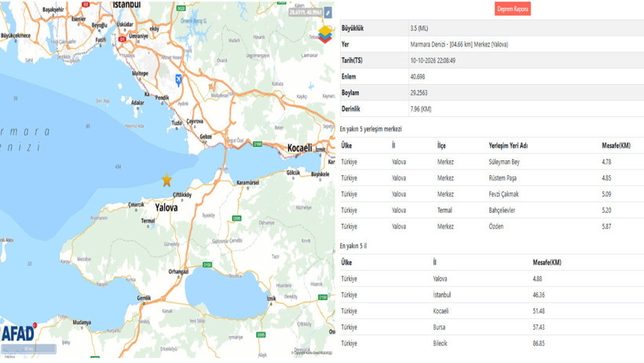Image resolution: width=644 pixels, height=363 pixels.
Task: Click the Yerleşim Yeri Adı column header
Action: pyautogui.click(x=508, y=145)
